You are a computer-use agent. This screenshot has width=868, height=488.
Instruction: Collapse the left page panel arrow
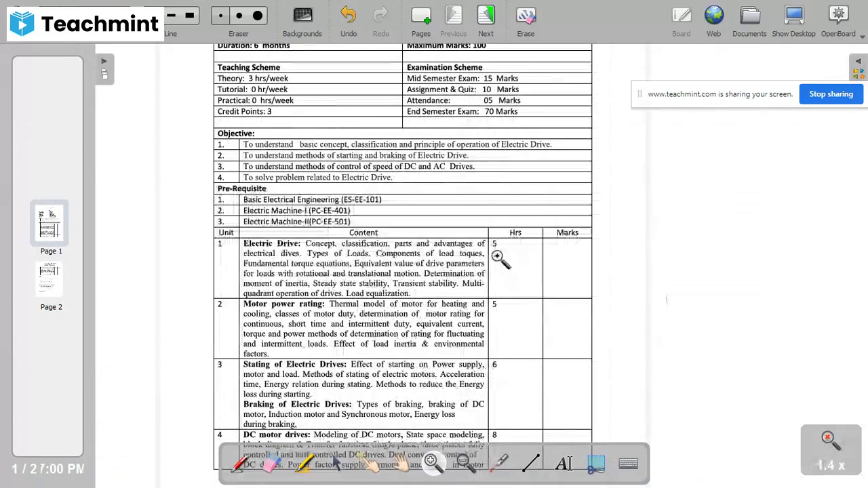point(104,62)
